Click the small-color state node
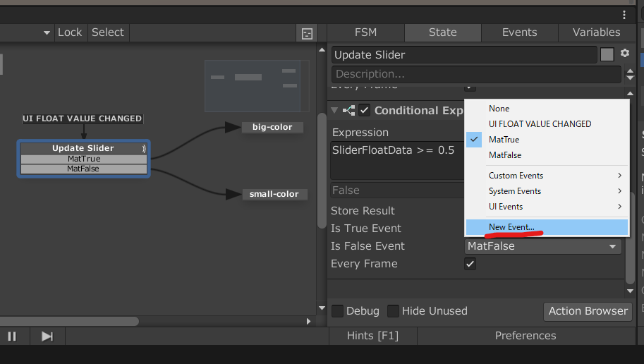Image resolution: width=644 pixels, height=364 pixels. point(273,194)
